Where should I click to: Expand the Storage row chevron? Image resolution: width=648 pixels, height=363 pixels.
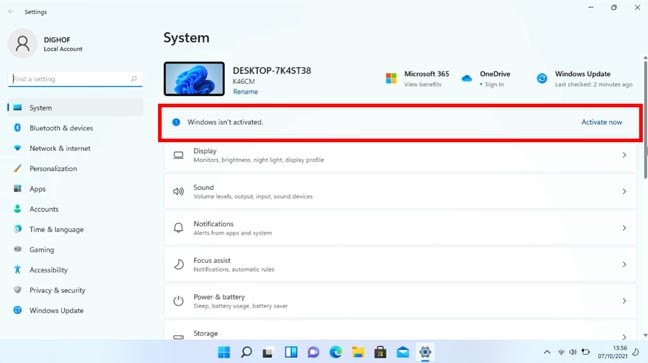point(624,337)
